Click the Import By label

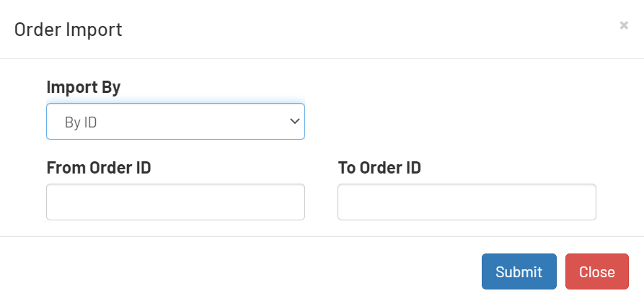84,87
